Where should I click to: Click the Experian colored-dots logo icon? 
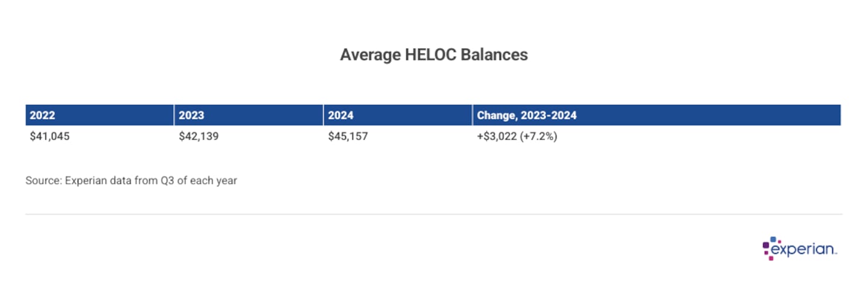pos(770,247)
